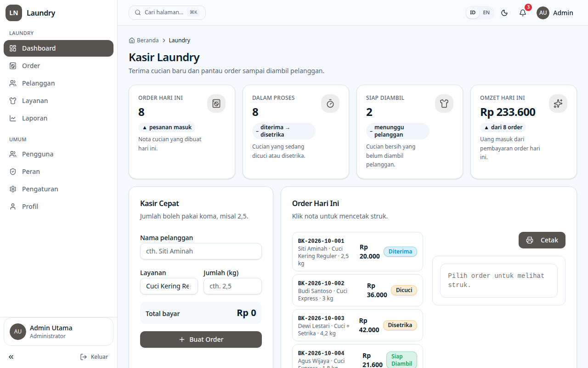Click the Disetrika status badge
The width and height of the screenshot is (588, 368).
point(400,325)
